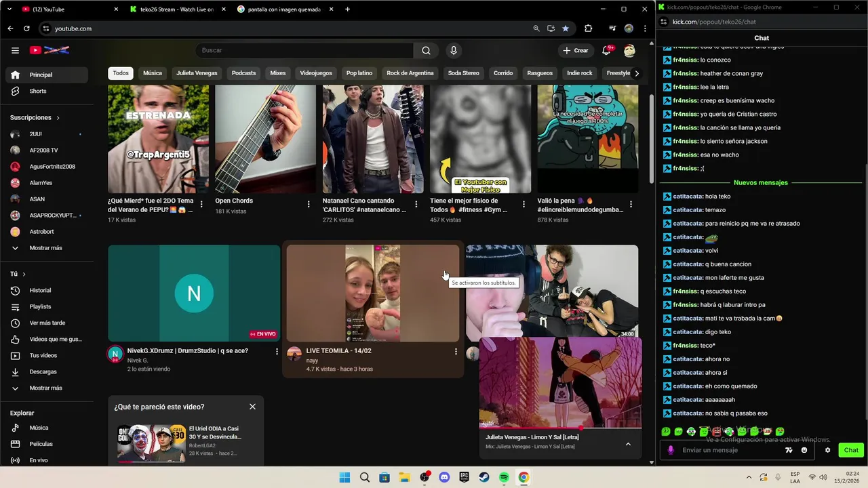Image resolution: width=868 pixels, height=488 pixels.
Task: Select the Soda Stereo filter chip
Action: coord(463,73)
